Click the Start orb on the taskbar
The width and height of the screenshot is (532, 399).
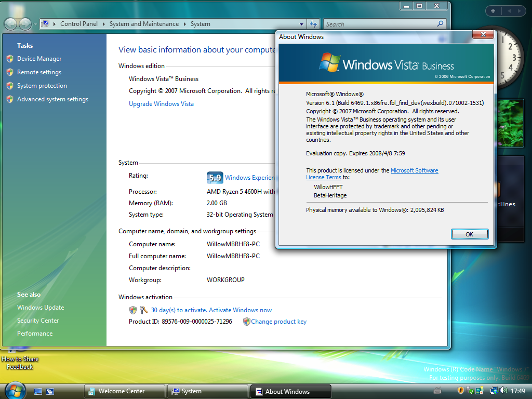(x=15, y=390)
